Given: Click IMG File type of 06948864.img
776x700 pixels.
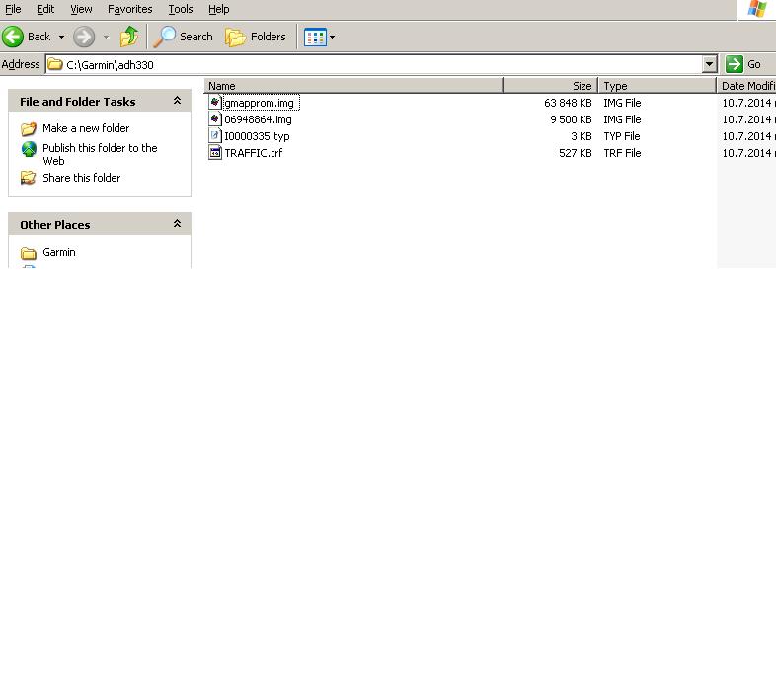Looking at the screenshot, I should [622, 119].
